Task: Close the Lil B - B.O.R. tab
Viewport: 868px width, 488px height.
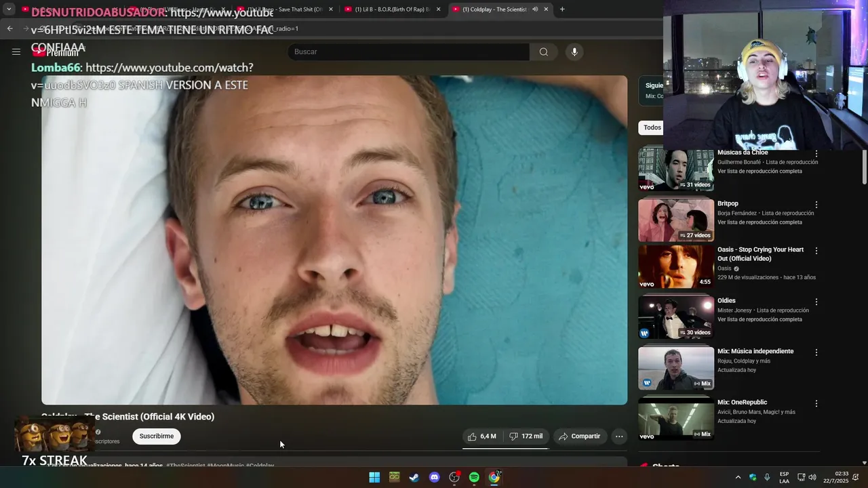Action: pyautogui.click(x=438, y=9)
